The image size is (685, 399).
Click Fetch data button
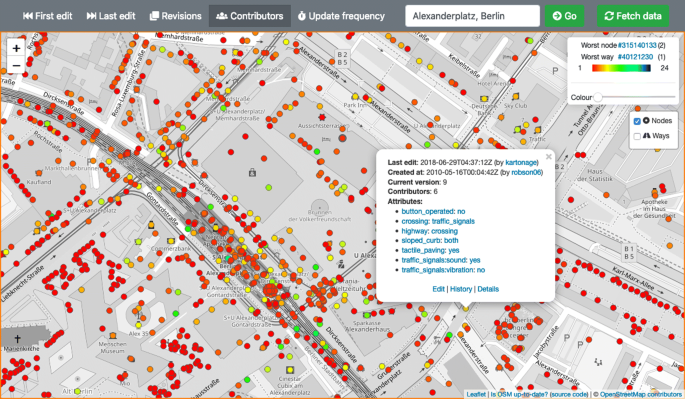[x=633, y=16]
